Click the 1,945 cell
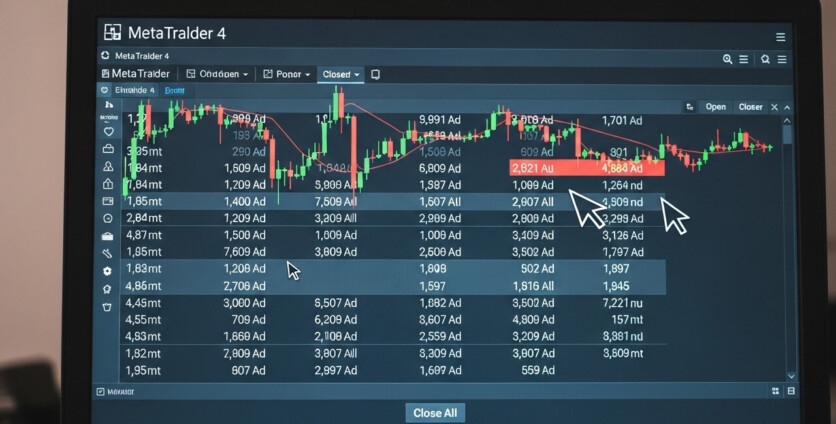This screenshot has height=424, width=836. click(x=616, y=286)
